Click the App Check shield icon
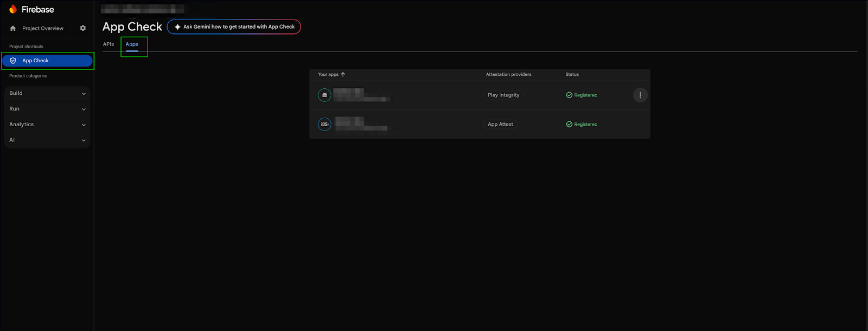 coord(13,61)
